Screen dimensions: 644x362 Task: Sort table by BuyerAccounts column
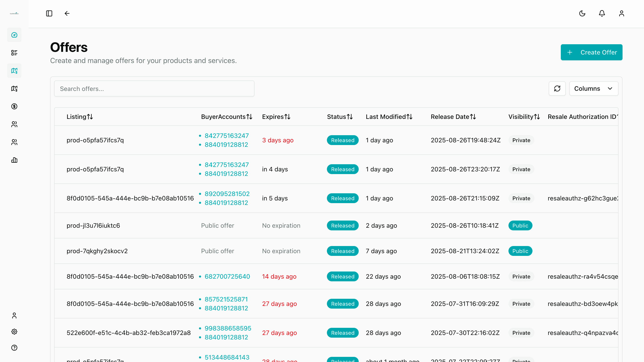pyautogui.click(x=227, y=117)
